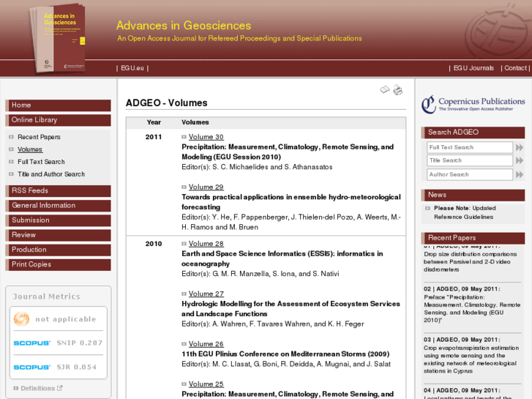Image resolution: width=532 pixels, height=399 pixels.
Task: Click the open book icon beside the printer
Action: click(x=385, y=89)
